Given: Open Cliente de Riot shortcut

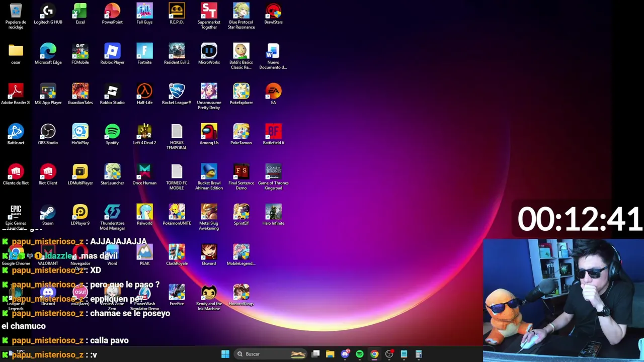Looking at the screenshot, I should click(x=16, y=175).
